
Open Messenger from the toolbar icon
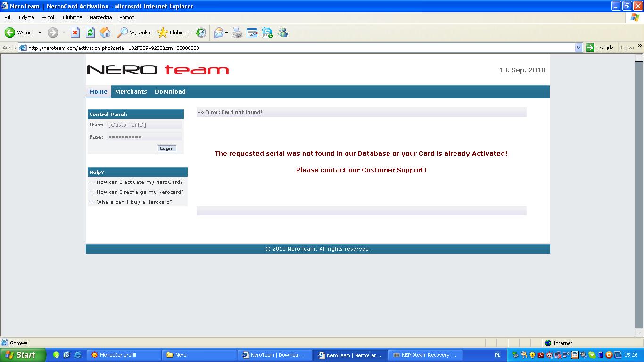click(282, 33)
